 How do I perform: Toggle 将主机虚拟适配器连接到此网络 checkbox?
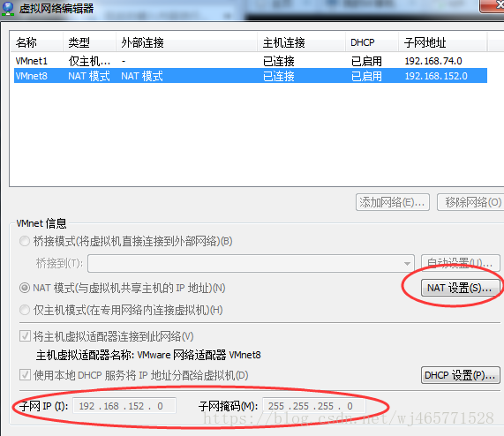point(25,336)
